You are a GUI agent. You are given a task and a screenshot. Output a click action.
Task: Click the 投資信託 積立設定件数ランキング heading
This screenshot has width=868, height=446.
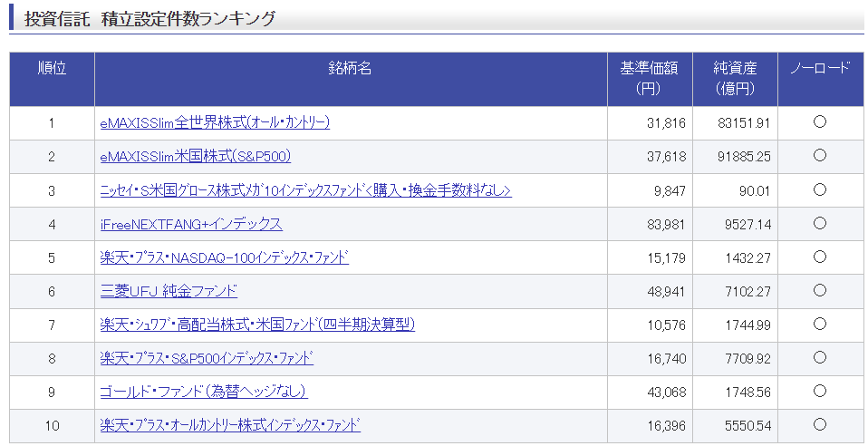(149, 18)
